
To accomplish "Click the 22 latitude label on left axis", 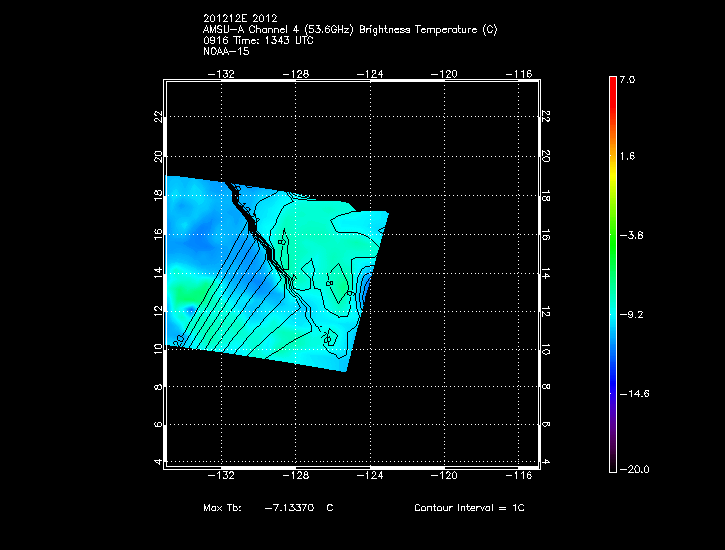I will [x=157, y=117].
